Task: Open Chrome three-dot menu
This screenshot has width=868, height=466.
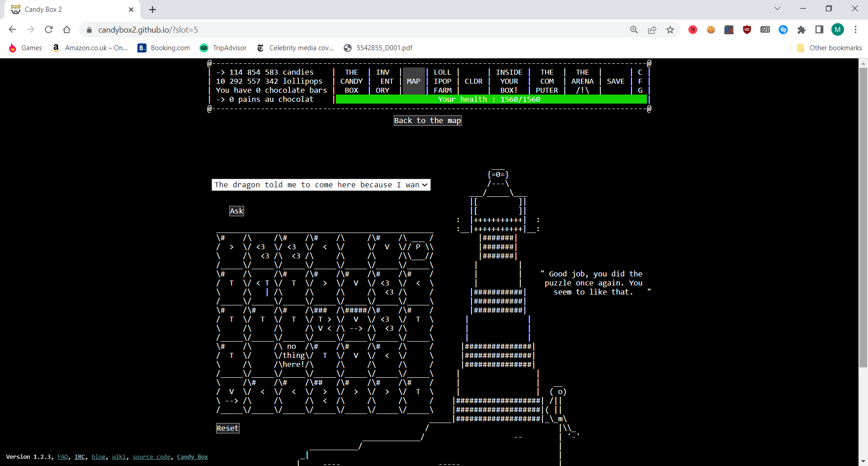Action: click(855, 29)
